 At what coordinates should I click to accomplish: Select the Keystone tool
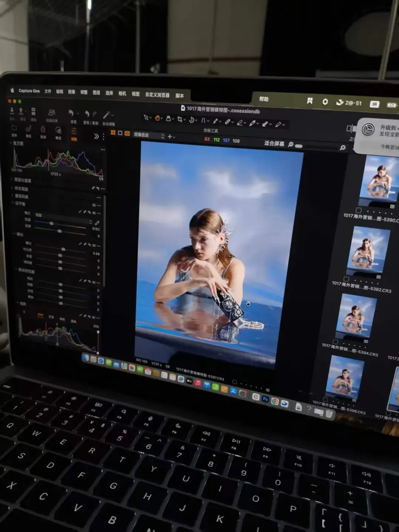point(203,120)
